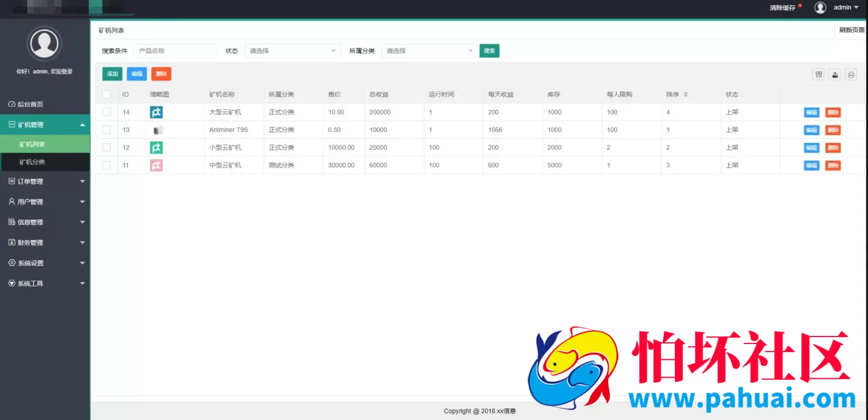Expand the 系统工具 menu arrow
The height and width of the screenshot is (420, 868).
click(82, 283)
